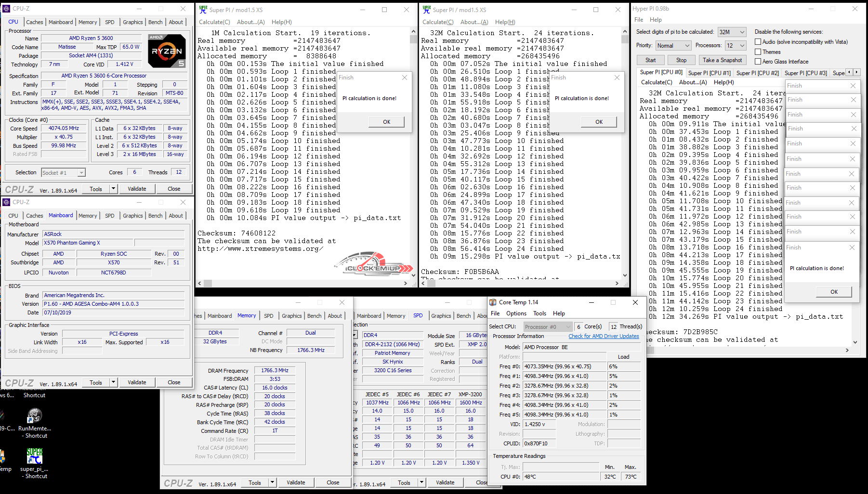Open the digits of pi 32M dropdown
This screenshot has width=868, height=494.
[731, 32]
